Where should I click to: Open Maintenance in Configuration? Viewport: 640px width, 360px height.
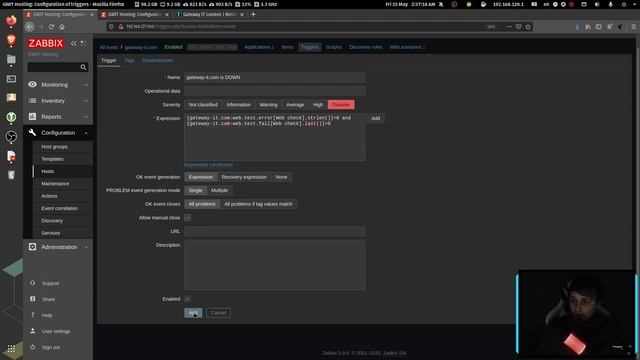pos(55,184)
